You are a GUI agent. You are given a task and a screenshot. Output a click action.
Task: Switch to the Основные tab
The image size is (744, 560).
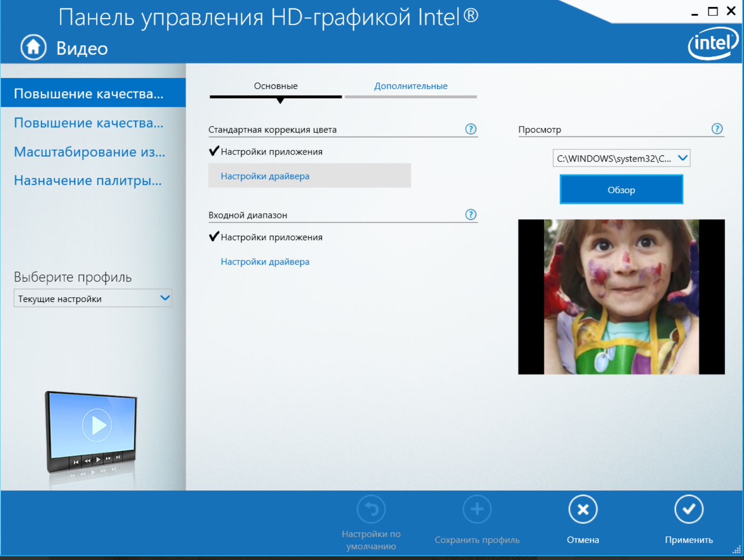pyautogui.click(x=276, y=86)
